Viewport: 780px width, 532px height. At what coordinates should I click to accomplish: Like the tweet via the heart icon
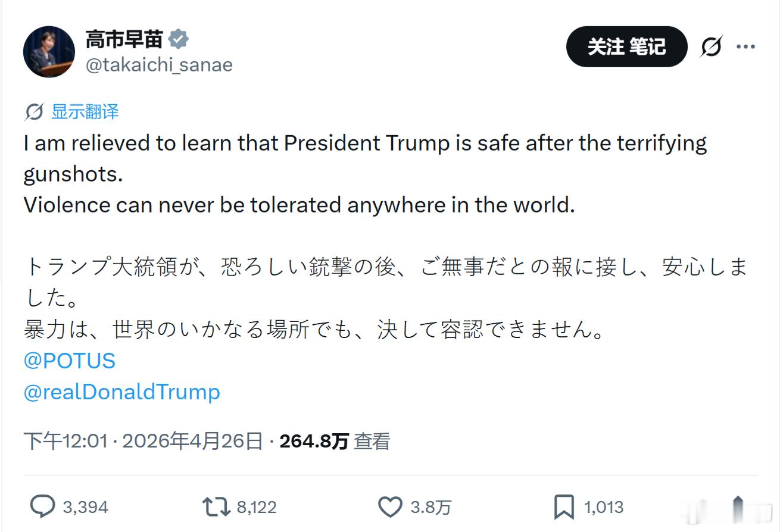pyautogui.click(x=391, y=507)
